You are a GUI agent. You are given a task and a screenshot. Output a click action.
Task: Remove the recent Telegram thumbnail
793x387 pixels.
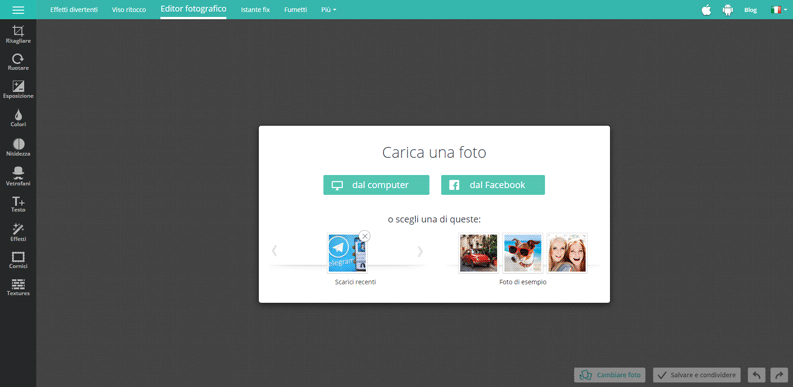pos(365,236)
